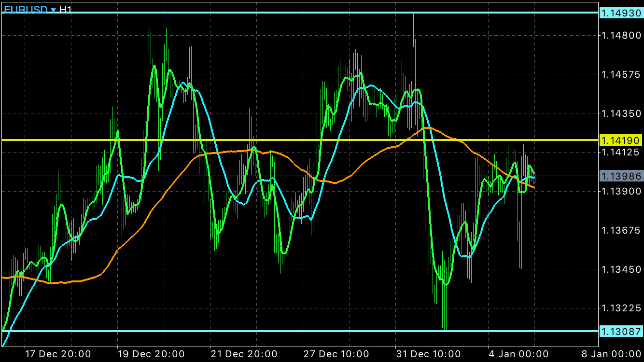Click the 1.14125 price axis label

click(x=621, y=152)
